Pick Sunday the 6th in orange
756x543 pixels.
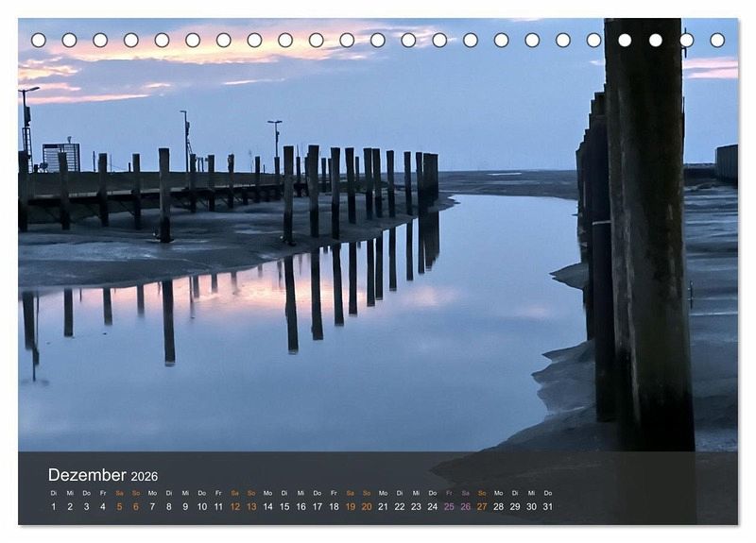(136, 507)
